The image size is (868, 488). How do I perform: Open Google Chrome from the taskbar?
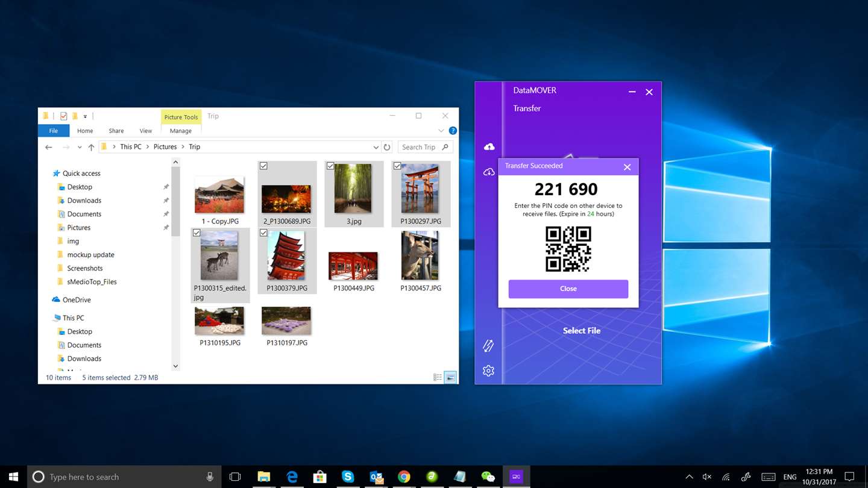(x=404, y=477)
